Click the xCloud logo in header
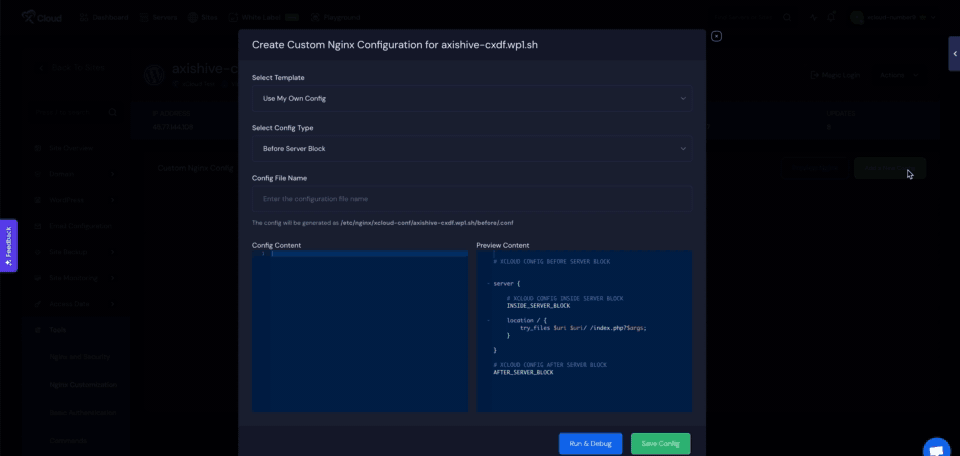960x456 pixels. (42, 17)
